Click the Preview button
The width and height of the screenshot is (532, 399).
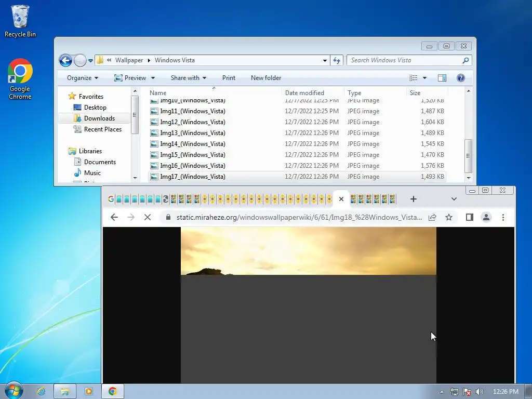pyautogui.click(x=130, y=78)
